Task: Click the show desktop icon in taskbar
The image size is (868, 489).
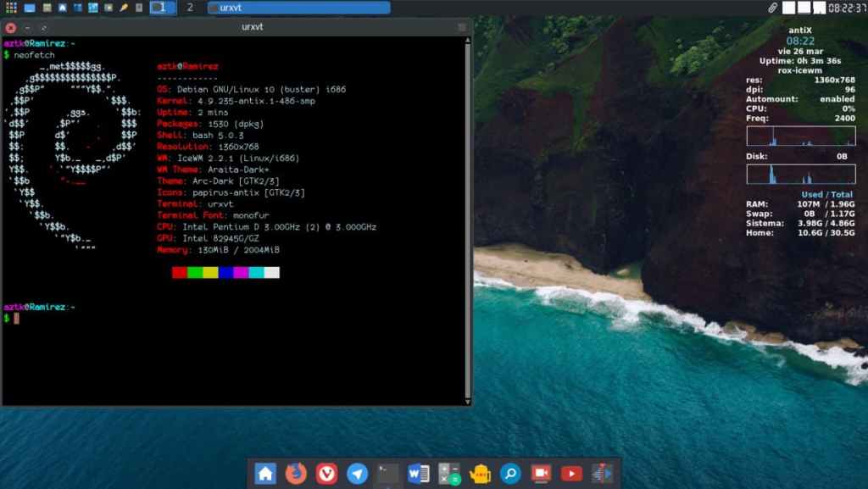Action: pyautogui.click(x=30, y=8)
